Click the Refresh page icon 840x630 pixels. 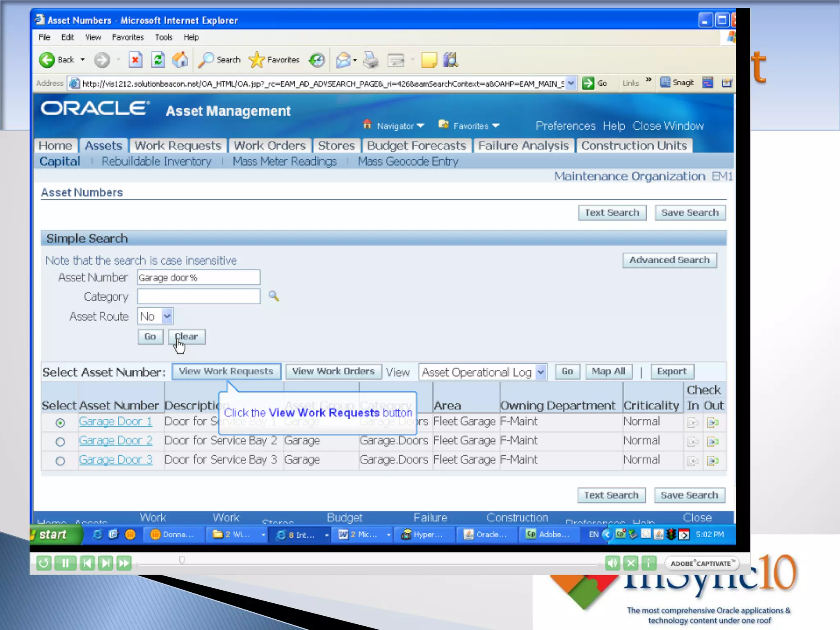point(158,60)
